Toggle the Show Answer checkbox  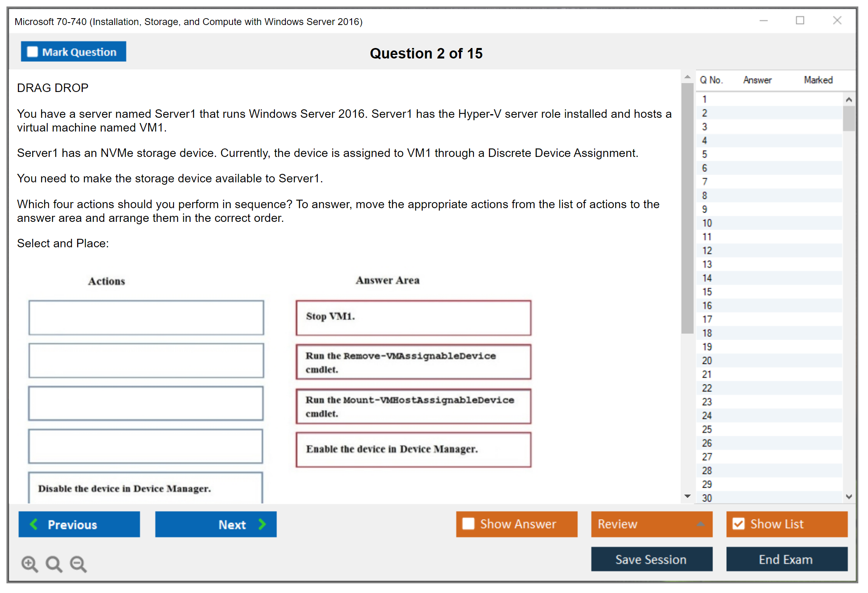pos(468,524)
